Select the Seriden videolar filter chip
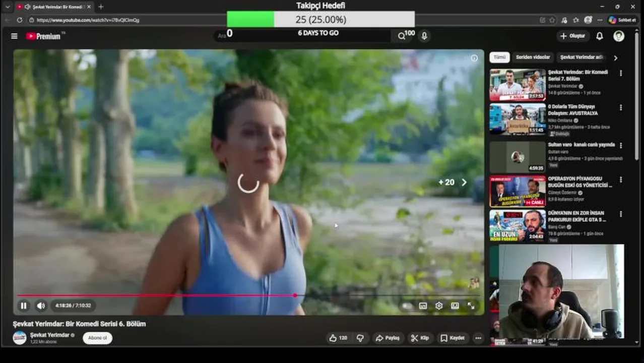 [x=533, y=57]
